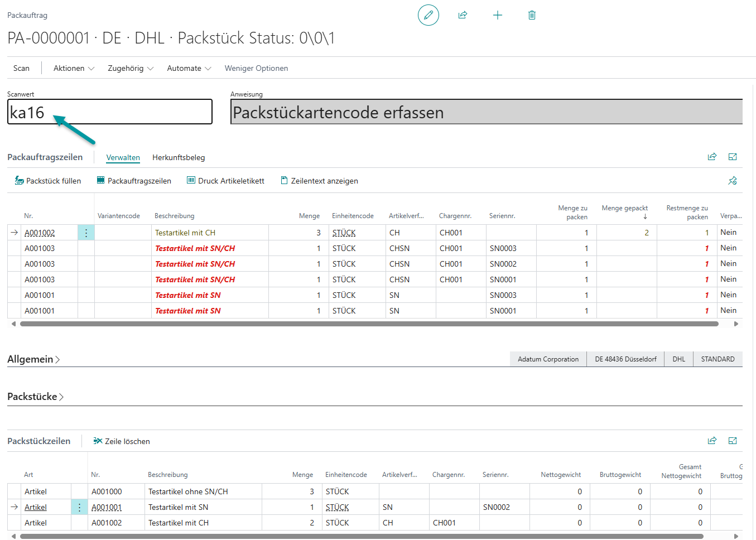Expand Packauftragszeilen section to full view

733,157
